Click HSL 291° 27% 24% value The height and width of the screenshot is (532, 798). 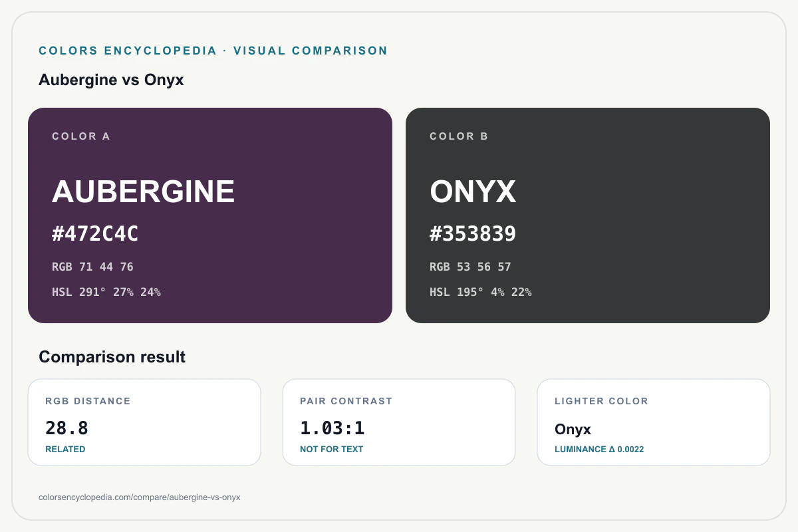(x=106, y=292)
